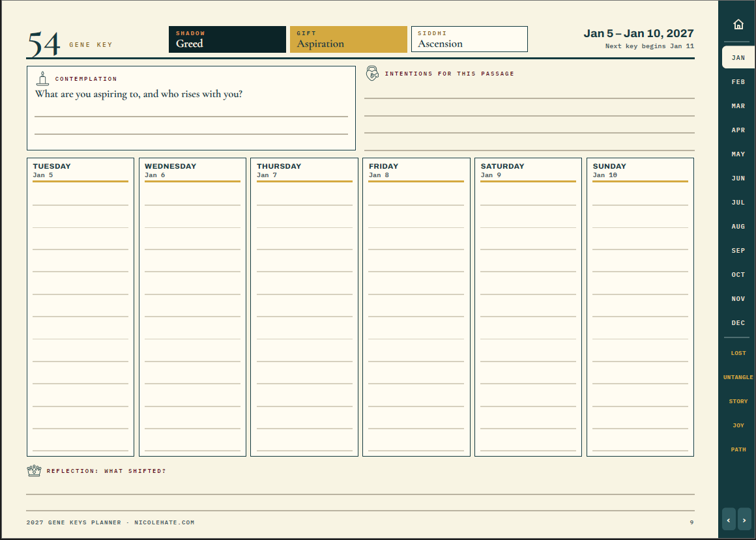Click the page number 9
This screenshot has height=540, width=756.
point(692,522)
